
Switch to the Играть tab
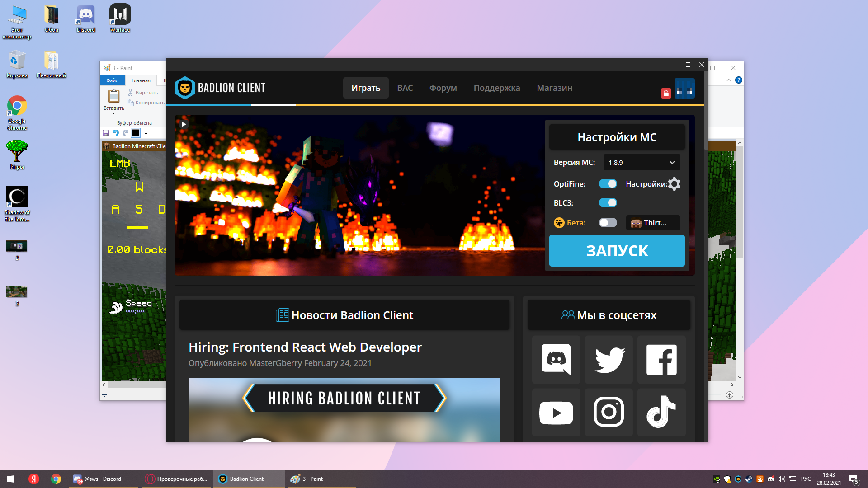366,88
